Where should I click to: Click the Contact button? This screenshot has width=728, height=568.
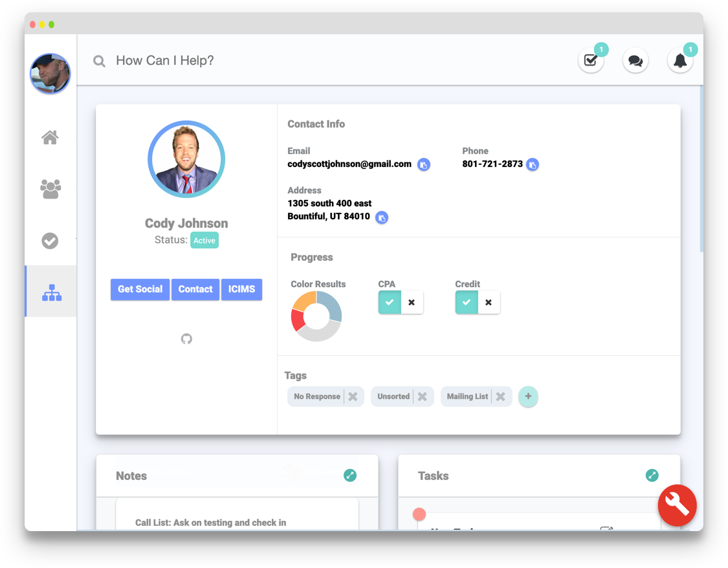pos(195,289)
